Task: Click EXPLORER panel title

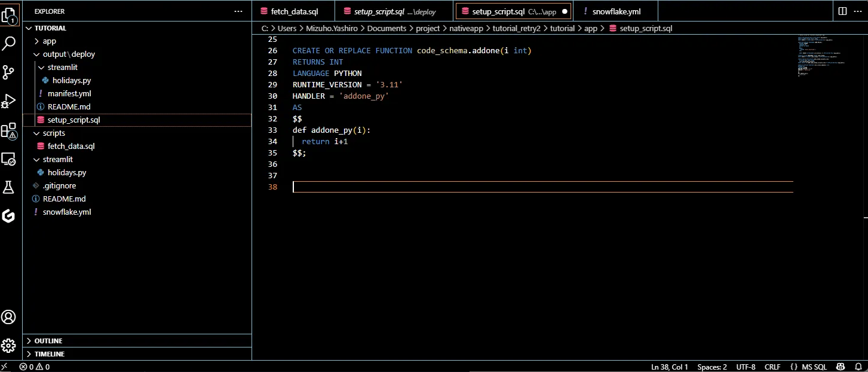Action: (50, 11)
